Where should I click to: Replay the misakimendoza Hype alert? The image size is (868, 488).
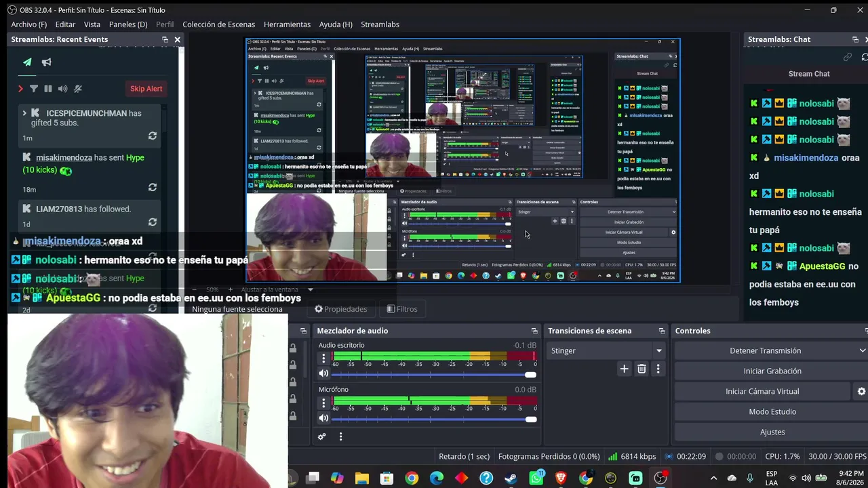(153, 187)
